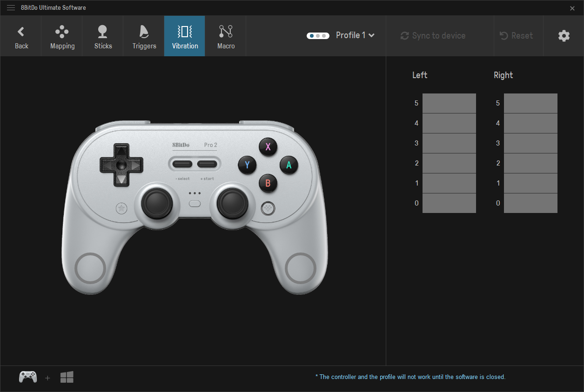Set Right vibration to level 3

tap(530, 143)
